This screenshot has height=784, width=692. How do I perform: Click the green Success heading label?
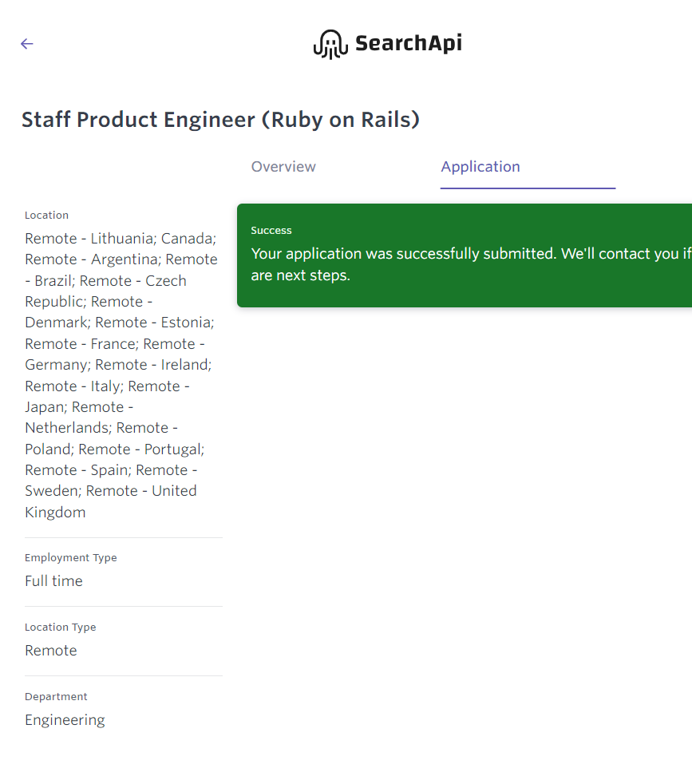pyautogui.click(x=271, y=231)
